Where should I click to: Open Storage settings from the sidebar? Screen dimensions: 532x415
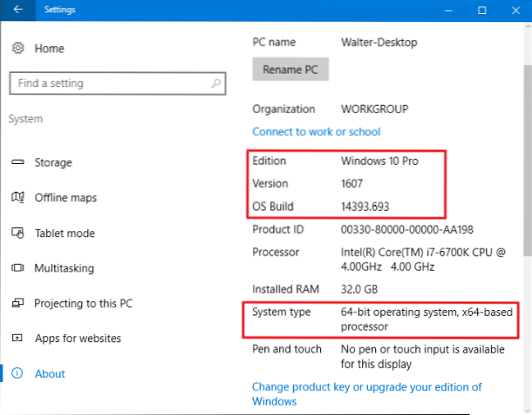click(x=53, y=162)
